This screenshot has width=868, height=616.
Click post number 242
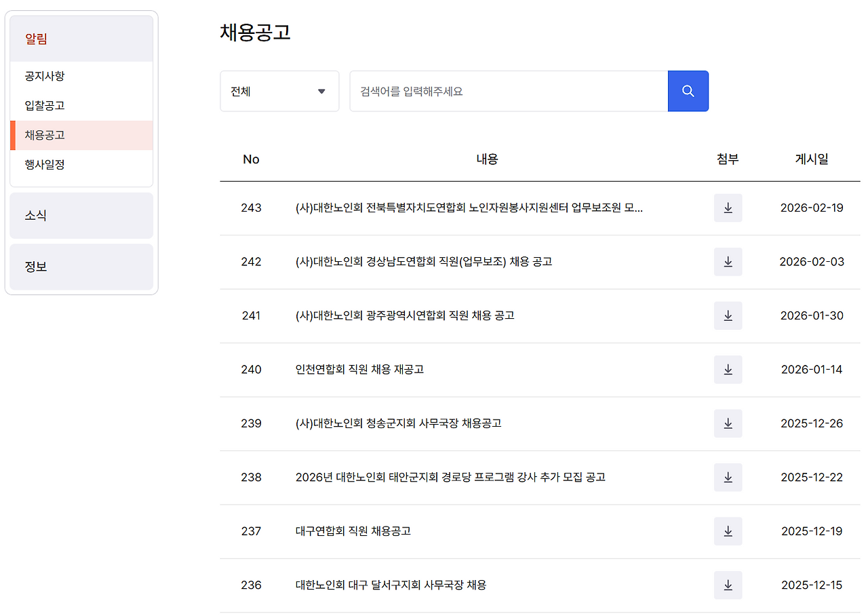pyautogui.click(x=251, y=262)
